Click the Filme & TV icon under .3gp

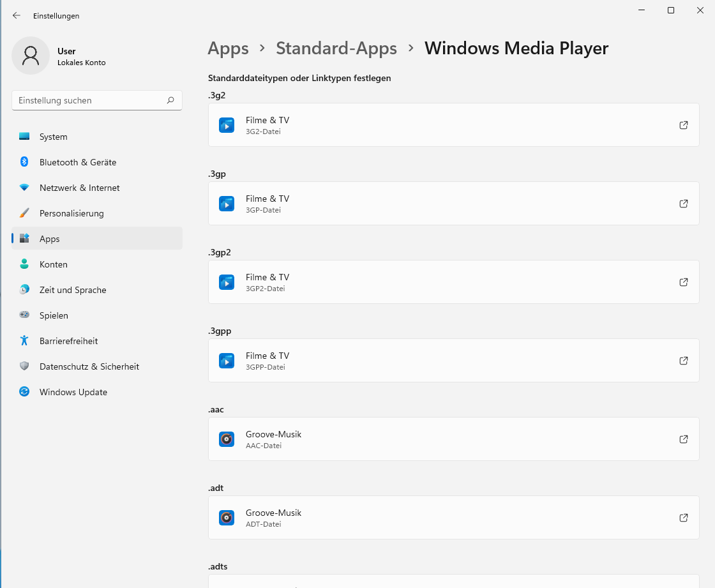227,204
